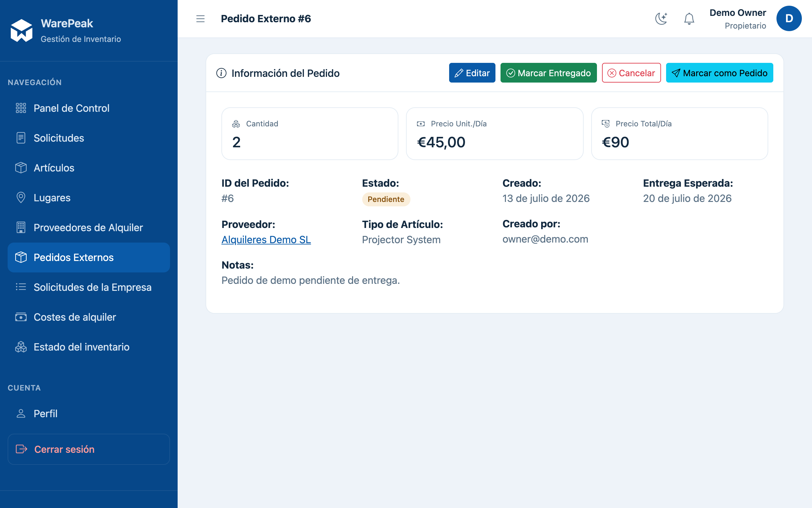Click the Pendiente status badge
This screenshot has height=508, width=812.
386,199
